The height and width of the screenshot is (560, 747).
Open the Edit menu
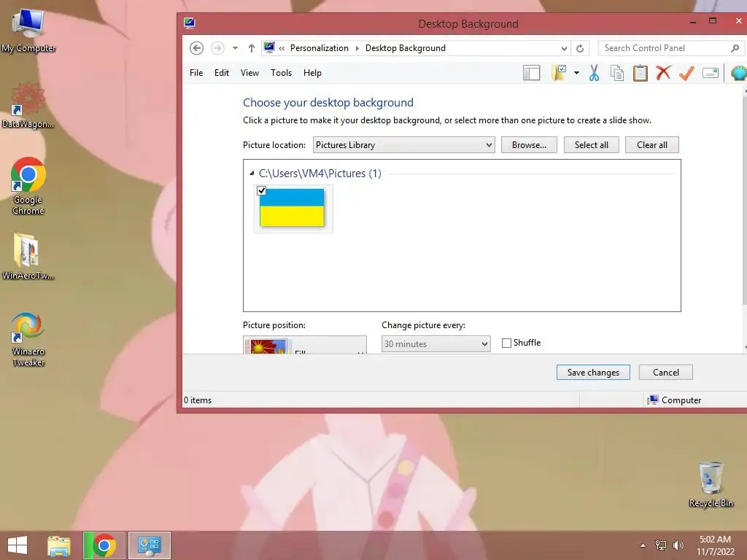click(x=222, y=73)
